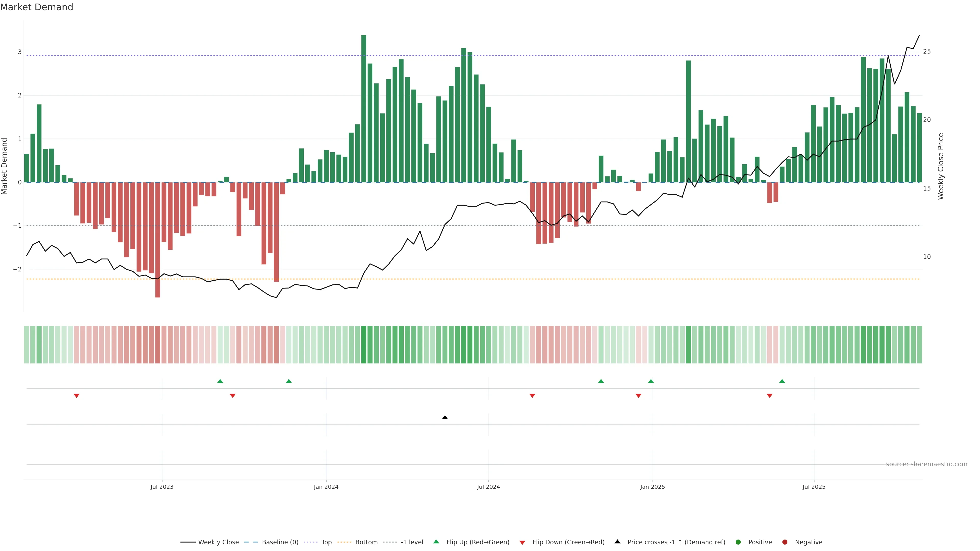Click the leftmost red Flip Down triangle marker
Image resolution: width=980 pixels, height=551 pixels.
point(77,396)
